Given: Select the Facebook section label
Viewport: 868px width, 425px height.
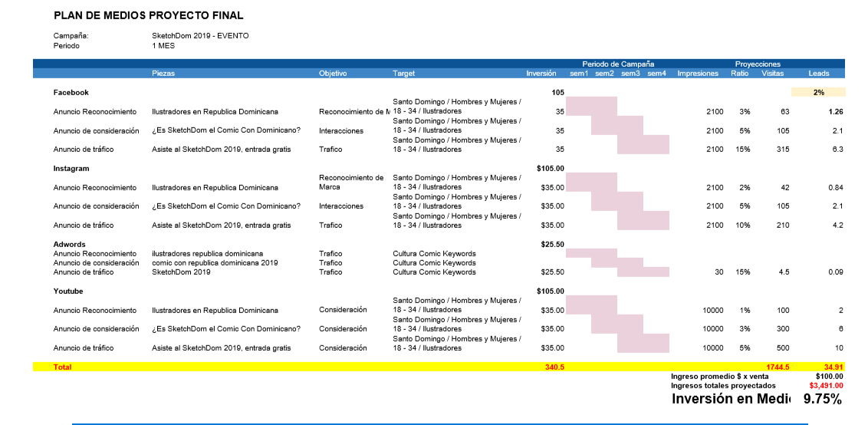Looking at the screenshot, I should (71, 93).
